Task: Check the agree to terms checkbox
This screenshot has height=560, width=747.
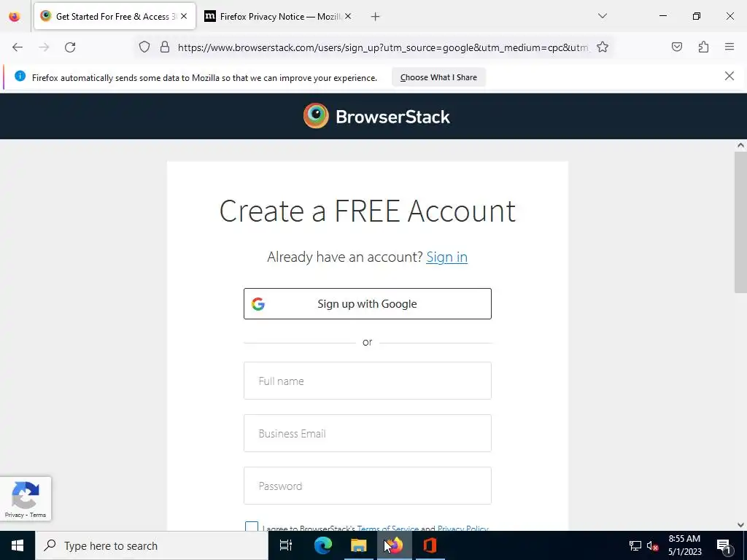Action: pos(252,526)
